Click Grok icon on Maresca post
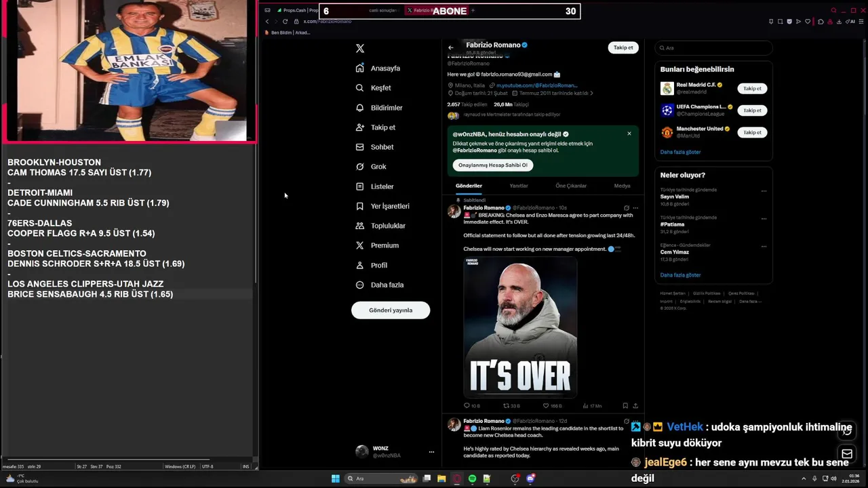Screen dimensions: 868x488 [627, 208]
